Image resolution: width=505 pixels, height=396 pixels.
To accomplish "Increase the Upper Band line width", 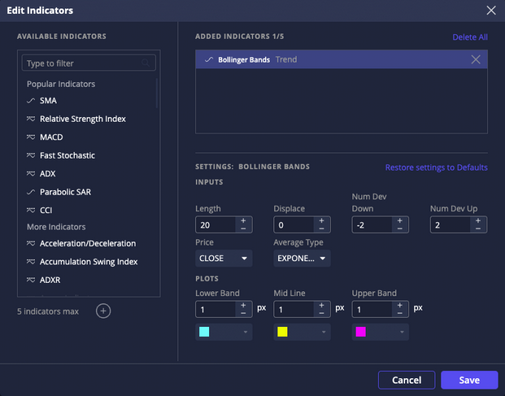I will pyautogui.click(x=400, y=305).
